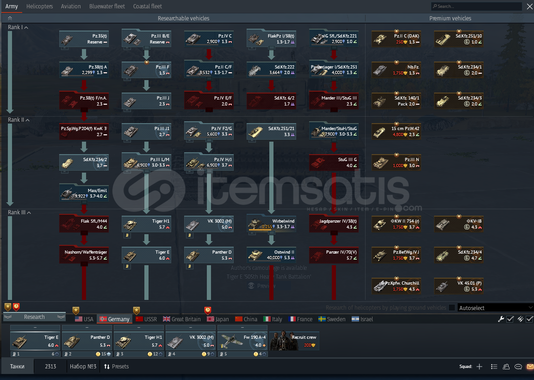Open the Presets button
Viewport: 534px width, 380px height.
point(116,366)
